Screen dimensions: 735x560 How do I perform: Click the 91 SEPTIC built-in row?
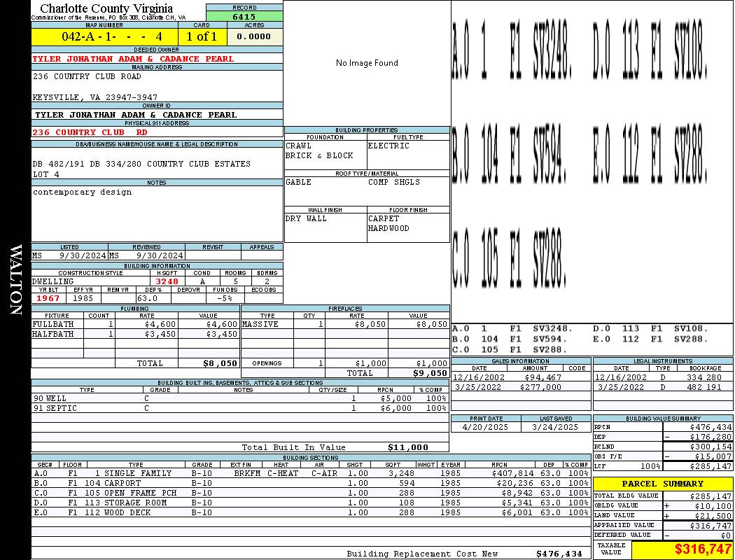pyautogui.click(x=240, y=409)
